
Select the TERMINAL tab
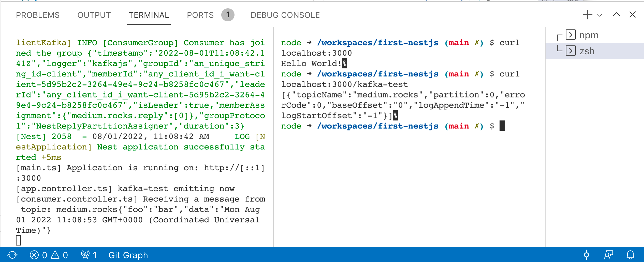tap(149, 15)
